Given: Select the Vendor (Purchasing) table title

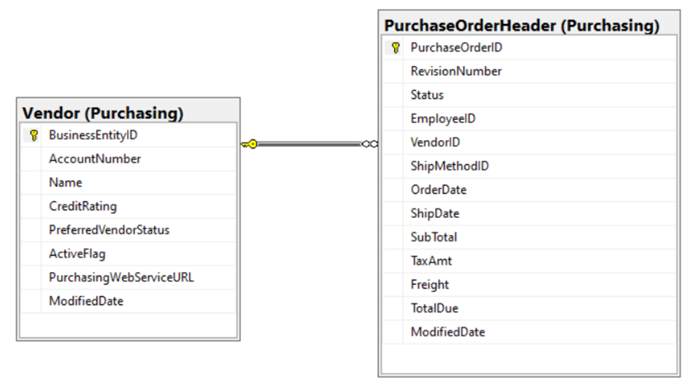Looking at the screenshot, I should point(103,113).
